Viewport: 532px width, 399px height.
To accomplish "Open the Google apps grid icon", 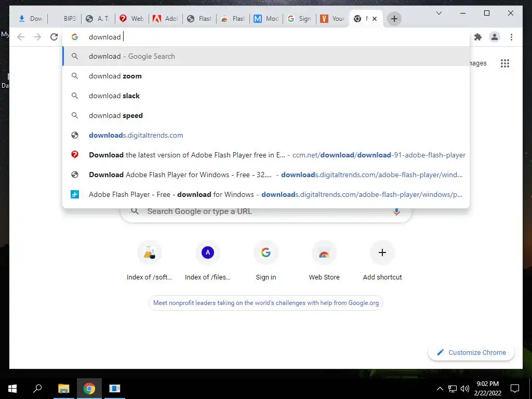I will coord(505,63).
